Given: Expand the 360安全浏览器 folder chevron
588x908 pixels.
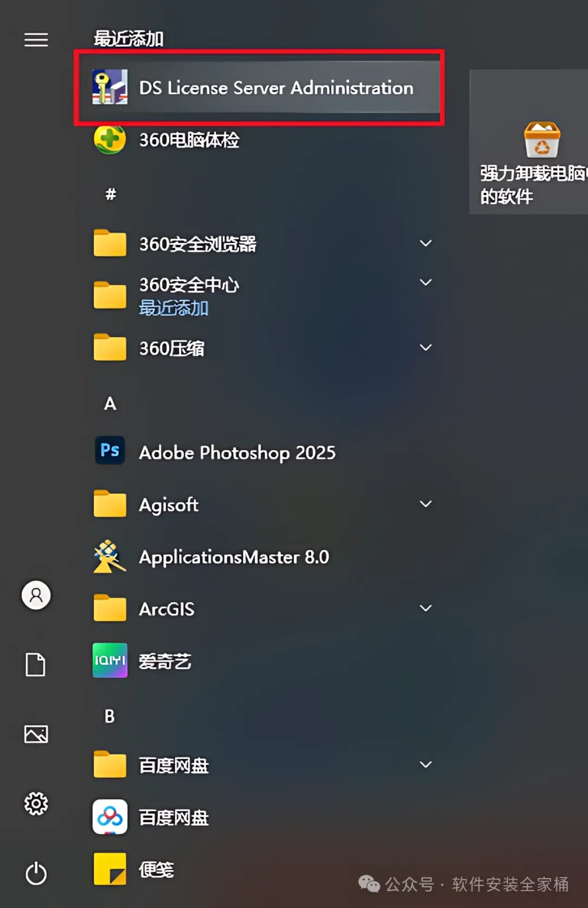Looking at the screenshot, I should [426, 243].
